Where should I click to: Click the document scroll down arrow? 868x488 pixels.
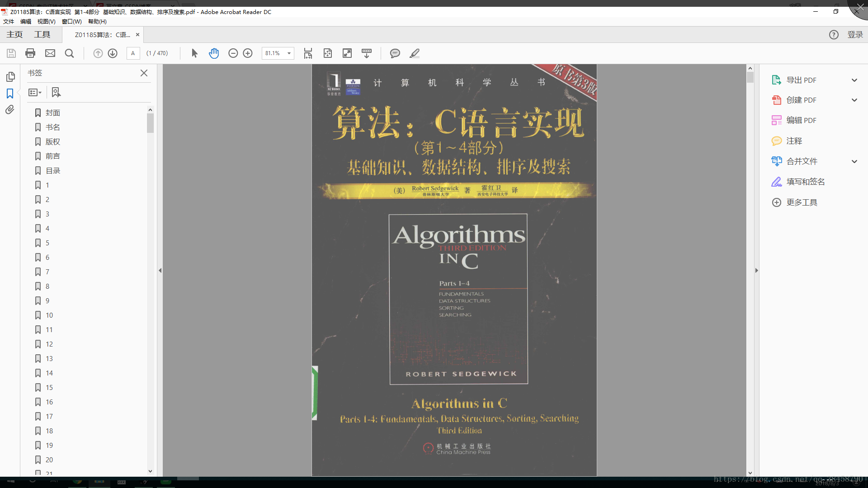[x=750, y=473]
